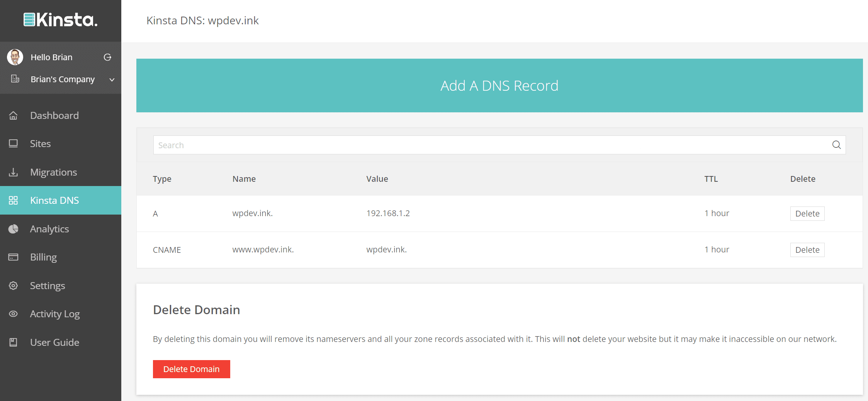Delete the A record for wpdev.ink
868x401 pixels.
point(807,213)
